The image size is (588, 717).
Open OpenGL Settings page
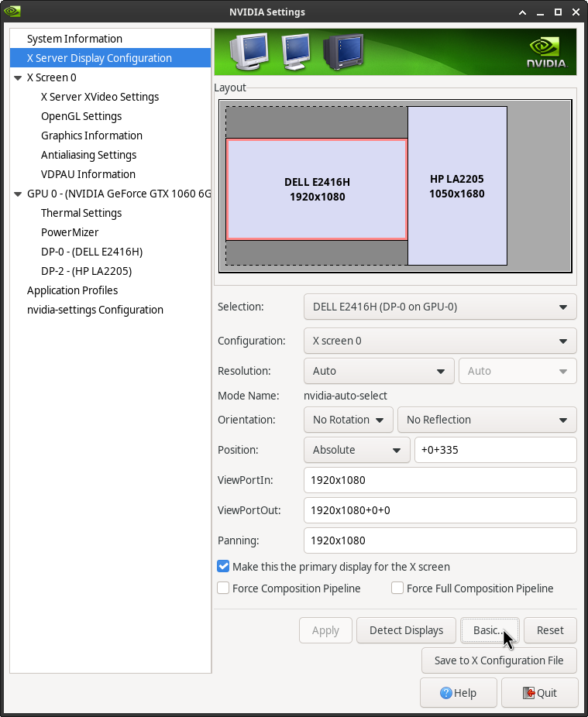(110, 116)
